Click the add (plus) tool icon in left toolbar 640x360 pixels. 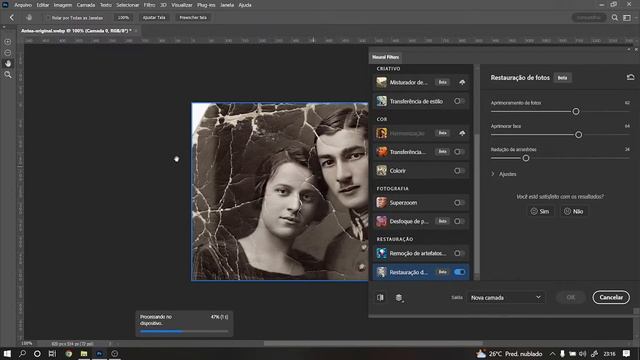coord(8,42)
